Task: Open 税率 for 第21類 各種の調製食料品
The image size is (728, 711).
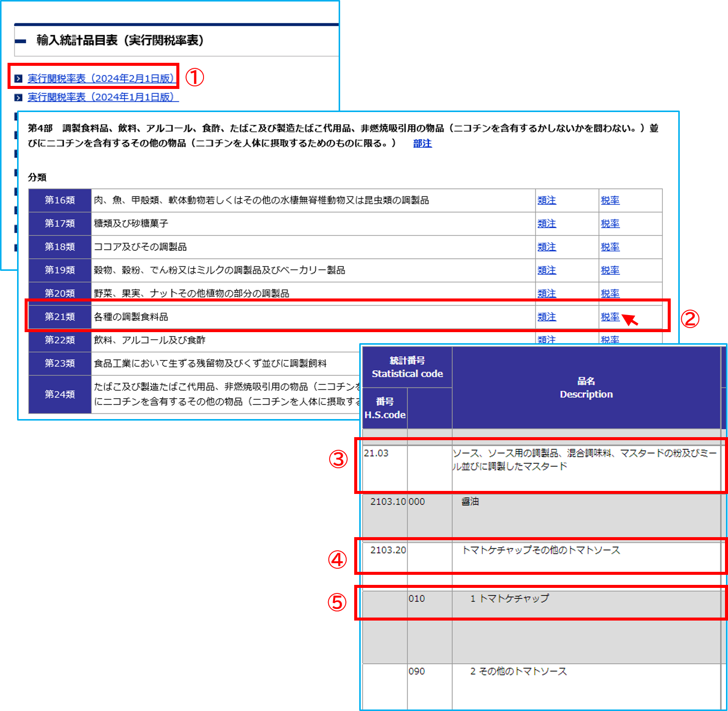Action: click(610, 317)
